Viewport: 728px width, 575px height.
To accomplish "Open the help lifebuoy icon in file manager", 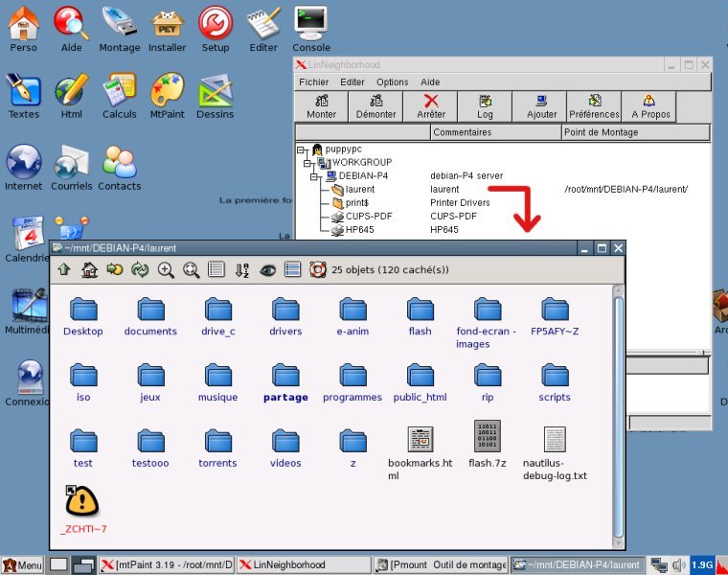I will pos(318,270).
